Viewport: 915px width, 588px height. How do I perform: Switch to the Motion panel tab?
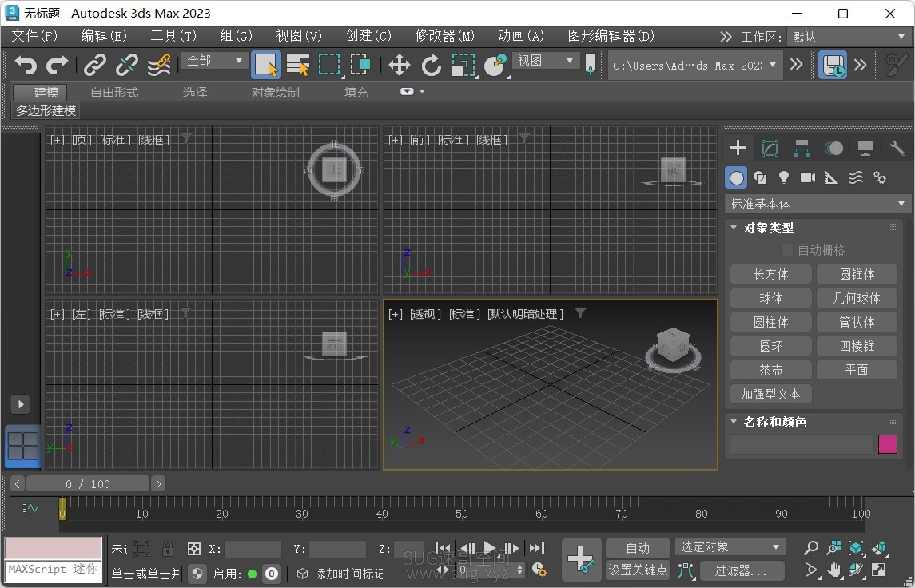click(833, 148)
